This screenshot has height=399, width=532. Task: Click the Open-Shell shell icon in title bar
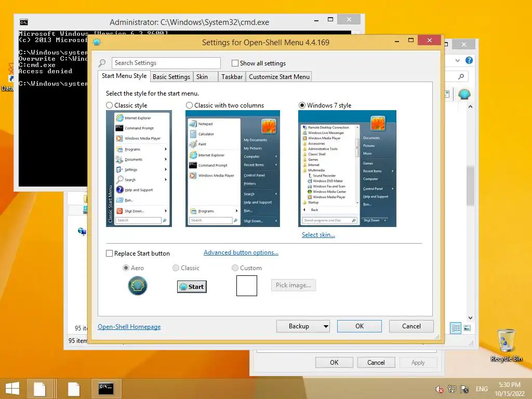pos(97,43)
